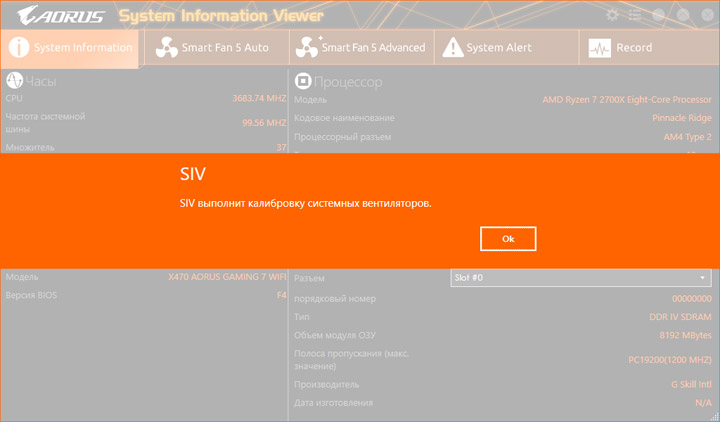Select CPU frequency value 3683.74 MHZ
The width and height of the screenshot is (720, 422).
(x=259, y=98)
